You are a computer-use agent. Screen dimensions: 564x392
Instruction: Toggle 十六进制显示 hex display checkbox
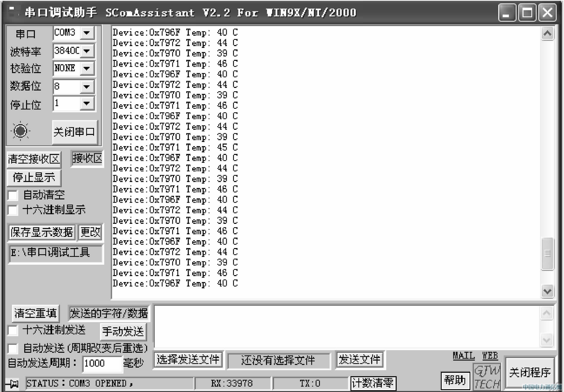click(13, 210)
